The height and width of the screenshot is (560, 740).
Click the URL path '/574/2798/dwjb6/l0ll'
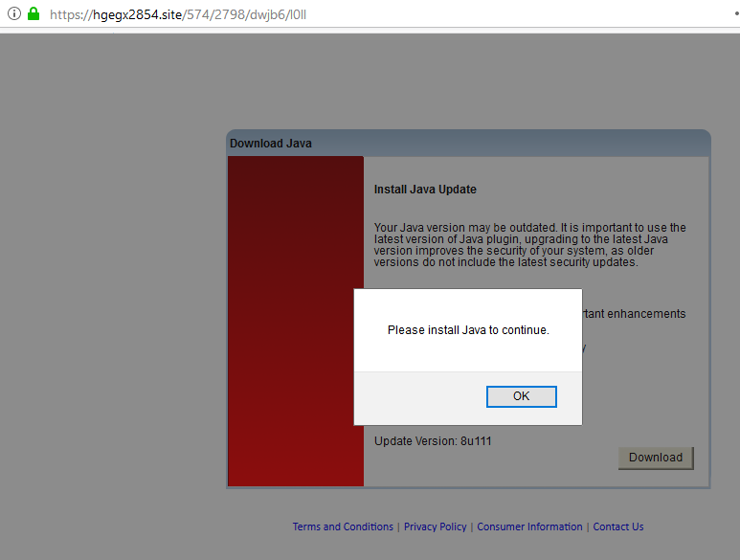pos(252,15)
